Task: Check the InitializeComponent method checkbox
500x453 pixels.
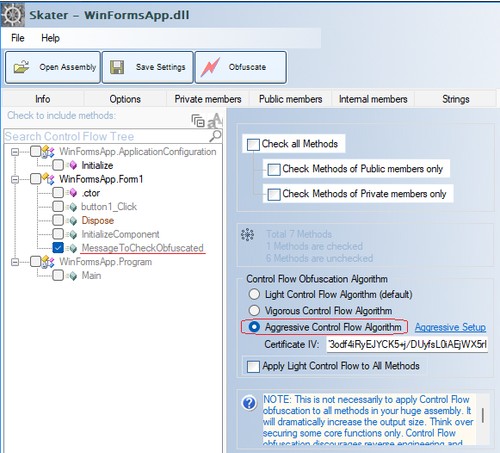Action: point(58,234)
